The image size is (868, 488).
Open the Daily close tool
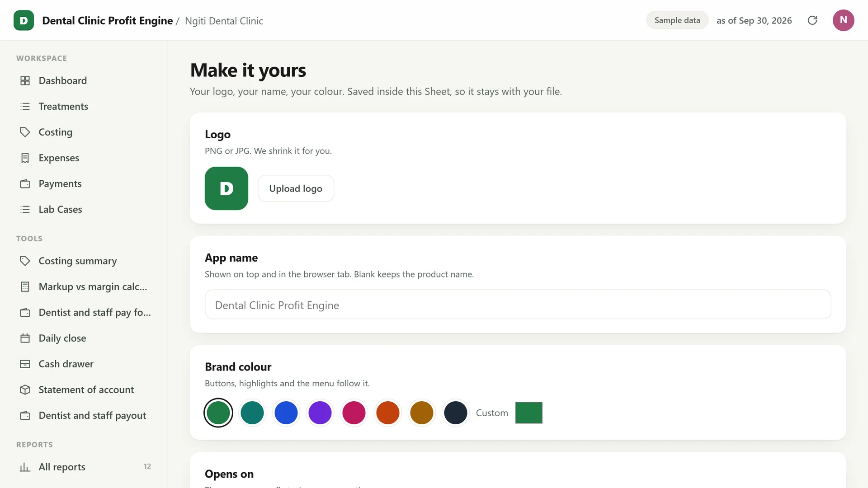(84, 338)
